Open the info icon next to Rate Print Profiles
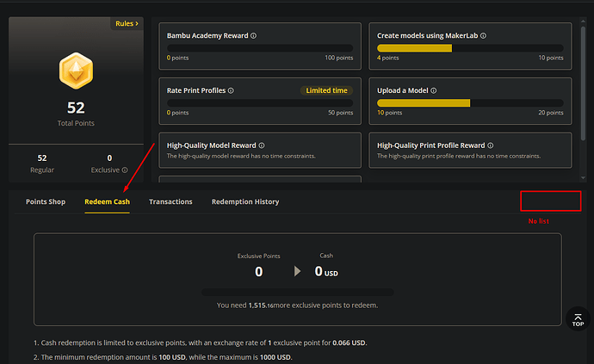Viewport: 594px width, 364px height. [x=231, y=90]
